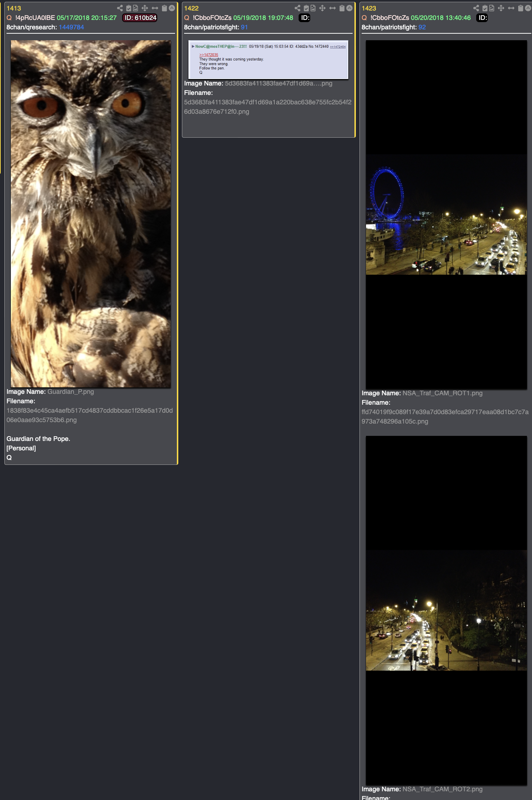Image resolution: width=532 pixels, height=800 pixels.
Task: Click the Q signature below '[Personal]'
Action: pos(9,458)
